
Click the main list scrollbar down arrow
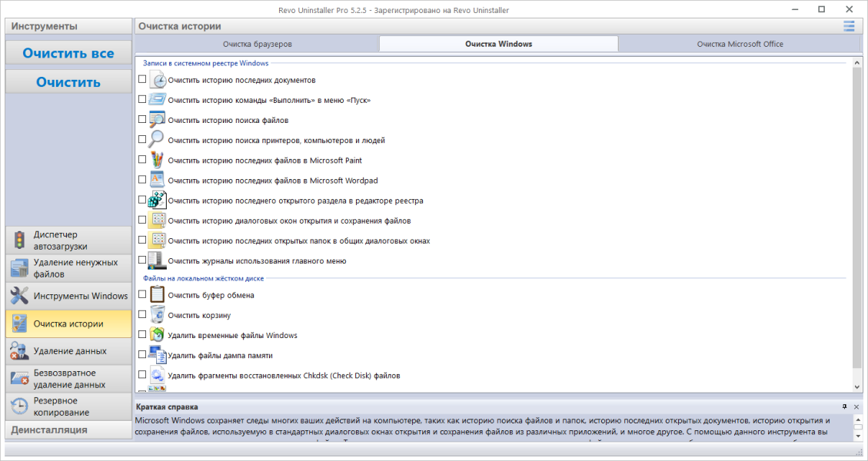point(857,387)
